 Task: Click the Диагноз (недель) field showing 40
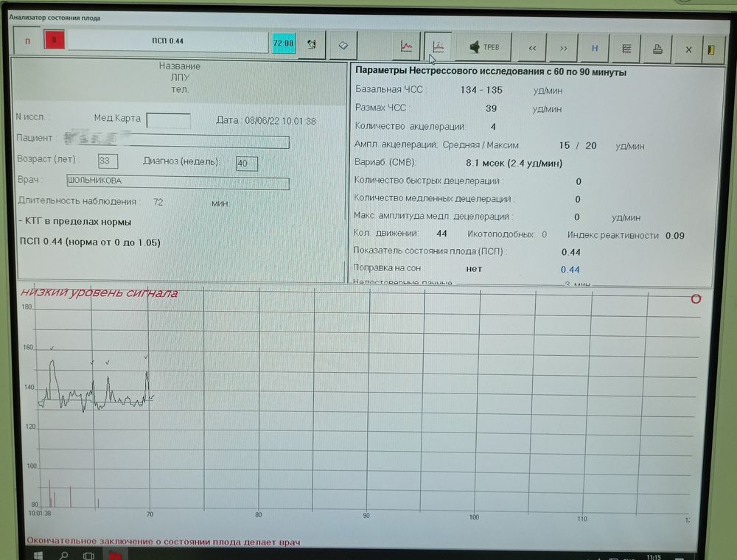[x=247, y=164]
